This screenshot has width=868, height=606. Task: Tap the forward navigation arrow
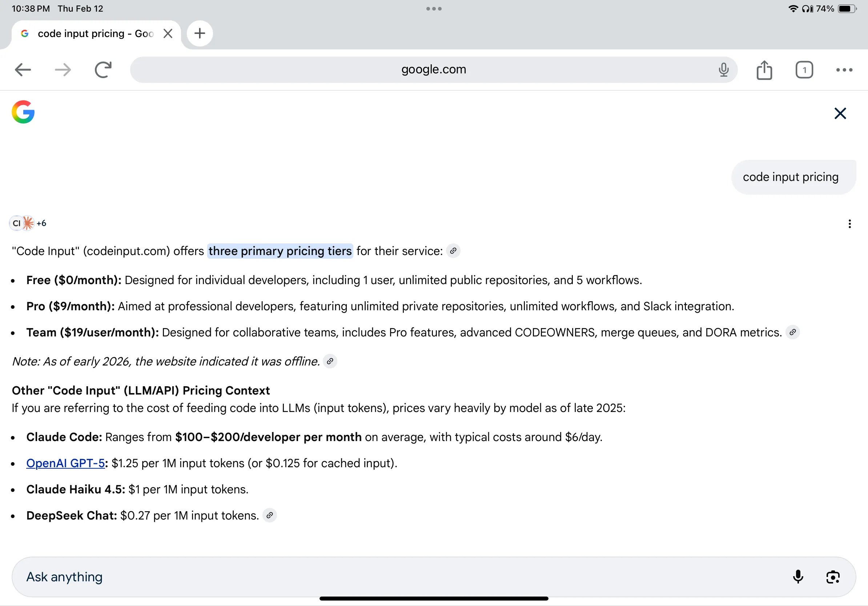click(x=63, y=69)
